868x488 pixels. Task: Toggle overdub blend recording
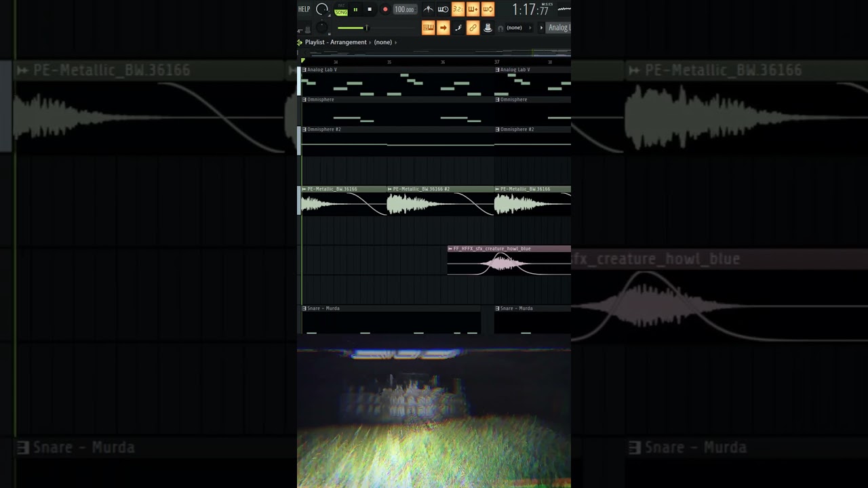(x=473, y=9)
